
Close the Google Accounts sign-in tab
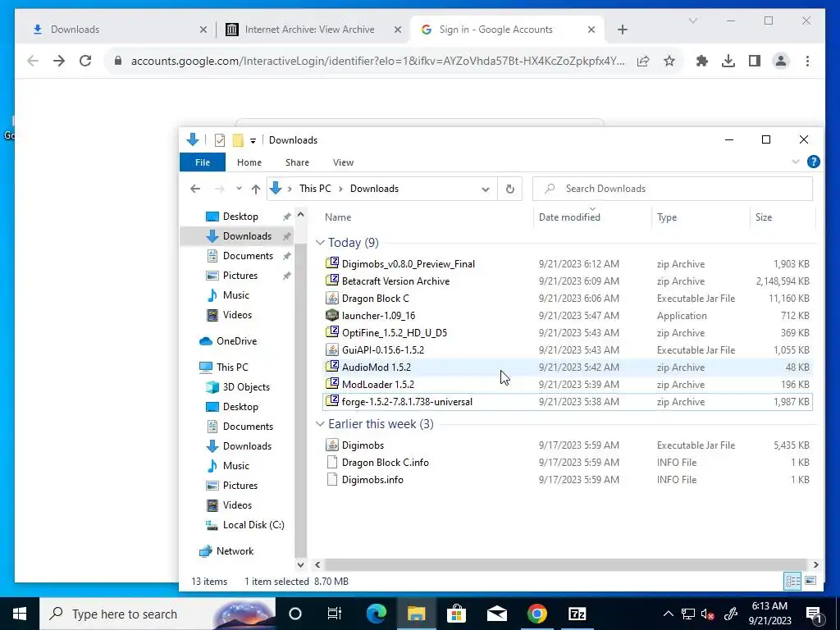tap(591, 30)
